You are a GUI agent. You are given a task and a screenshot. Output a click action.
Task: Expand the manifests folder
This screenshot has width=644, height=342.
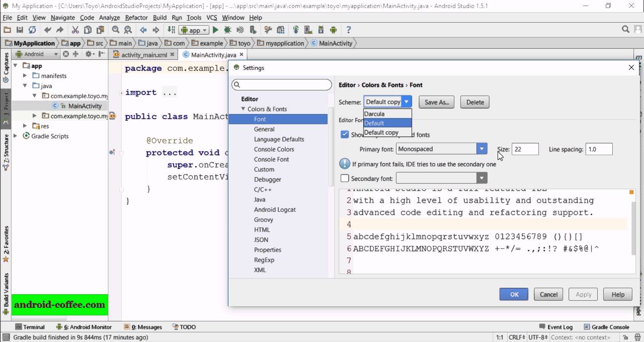click(25, 76)
